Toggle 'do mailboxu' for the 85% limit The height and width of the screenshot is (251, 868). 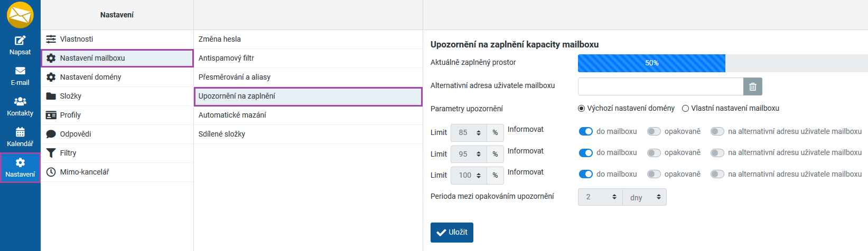click(x=586, y=131)
